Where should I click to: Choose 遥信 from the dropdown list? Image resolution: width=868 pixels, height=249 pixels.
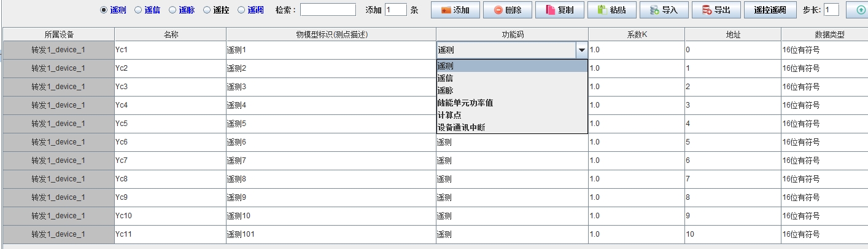(x=446, y=78)
